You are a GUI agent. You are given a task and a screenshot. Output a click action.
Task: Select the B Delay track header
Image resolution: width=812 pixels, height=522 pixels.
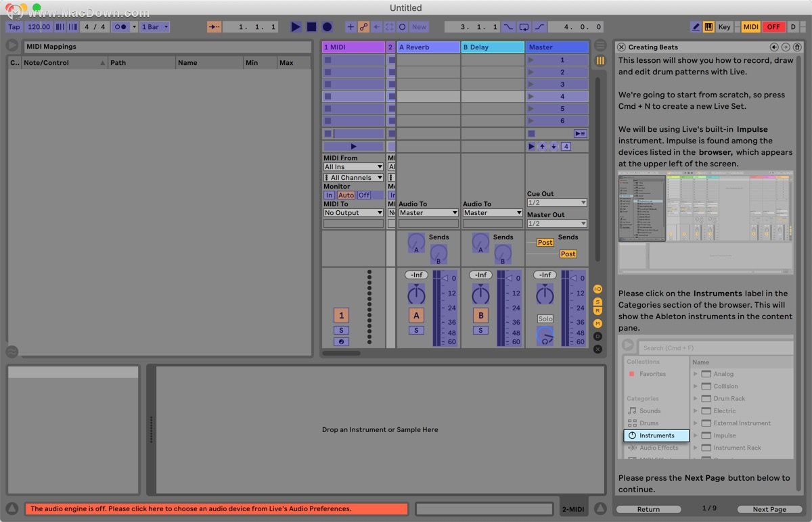(x=493, y=47)
